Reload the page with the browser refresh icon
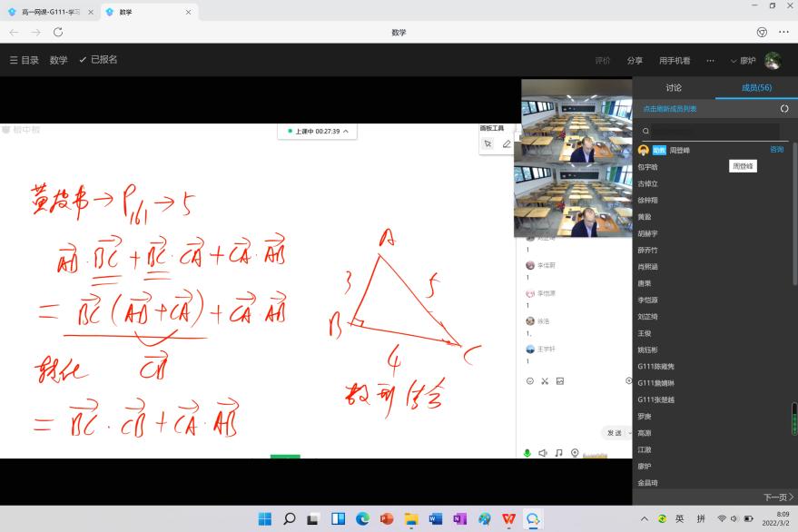Image resolution: width=798 pixels, height=532 pixels. point(58,32)
